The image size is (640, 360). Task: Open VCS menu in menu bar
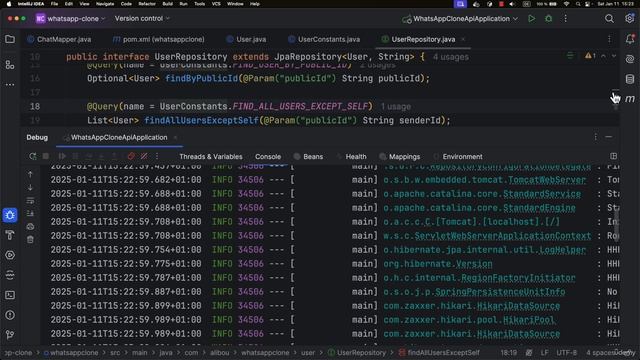[x=216, y=4]
